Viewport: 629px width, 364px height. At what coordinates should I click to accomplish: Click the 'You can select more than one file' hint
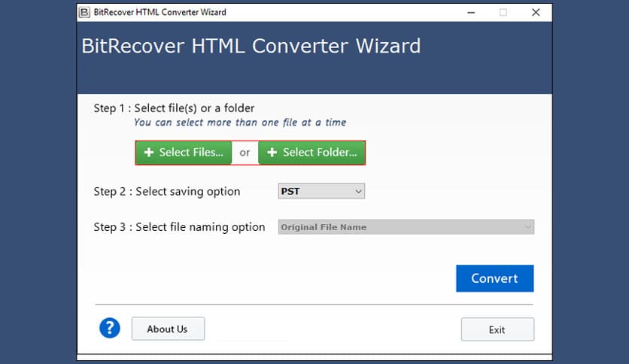coord(240,123)
